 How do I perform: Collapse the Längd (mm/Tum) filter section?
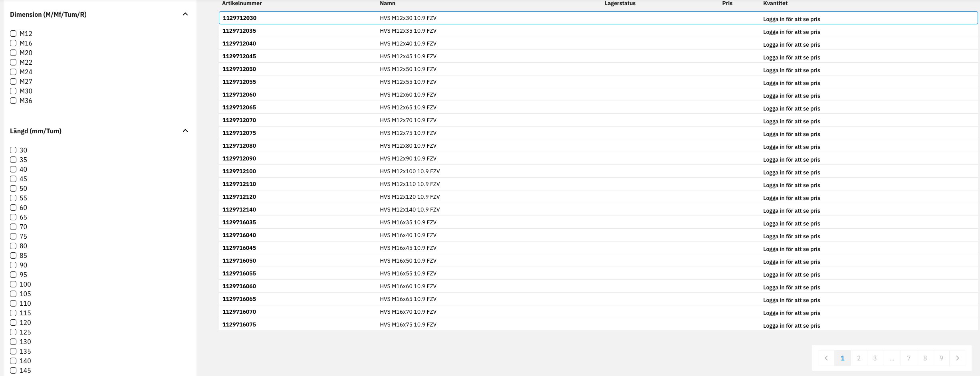tap(185, 131)
